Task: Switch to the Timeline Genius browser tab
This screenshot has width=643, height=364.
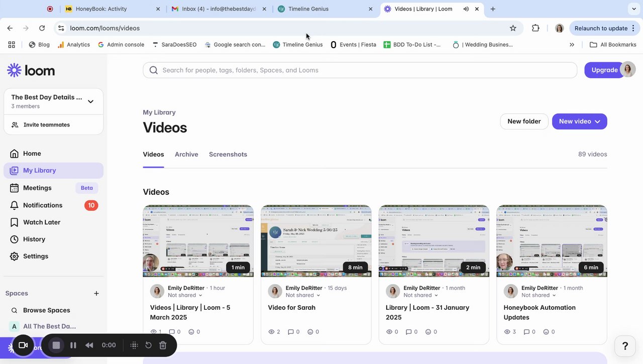Action: pos(326,9)
